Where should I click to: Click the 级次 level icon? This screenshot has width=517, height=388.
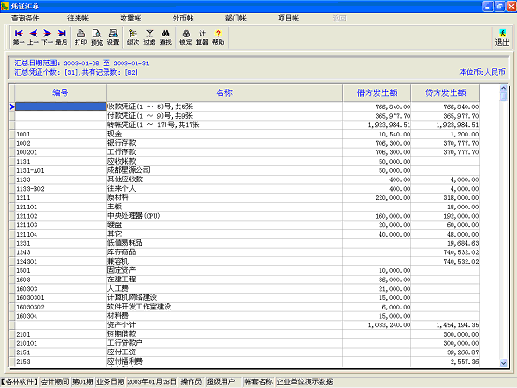[x=133, y=37]
